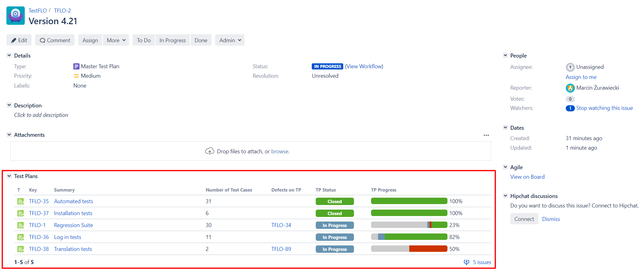Click the TestFLO project avatar icon
644x276 pixels.
tap(15, 15)
